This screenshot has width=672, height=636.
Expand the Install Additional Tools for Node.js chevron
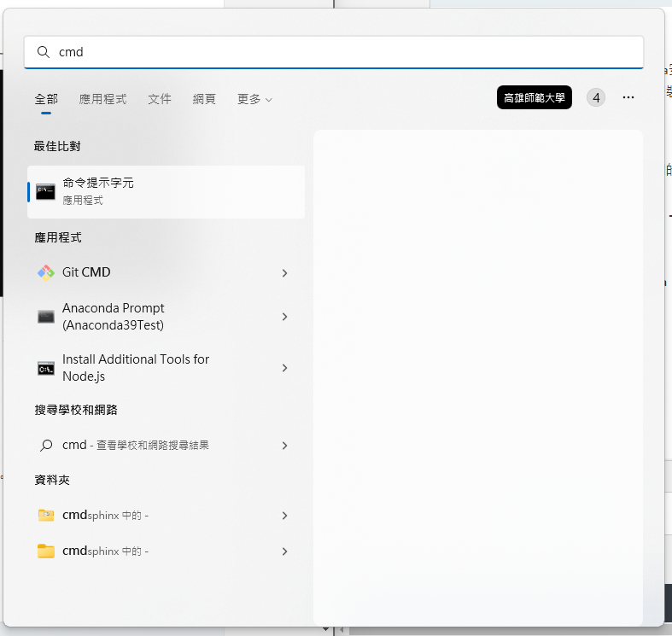284,368
